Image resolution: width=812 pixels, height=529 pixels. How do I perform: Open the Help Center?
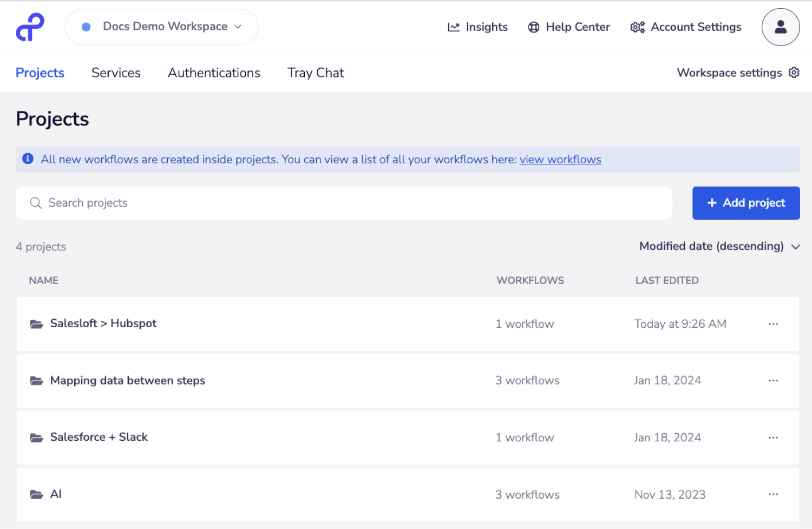click(569, 27)
